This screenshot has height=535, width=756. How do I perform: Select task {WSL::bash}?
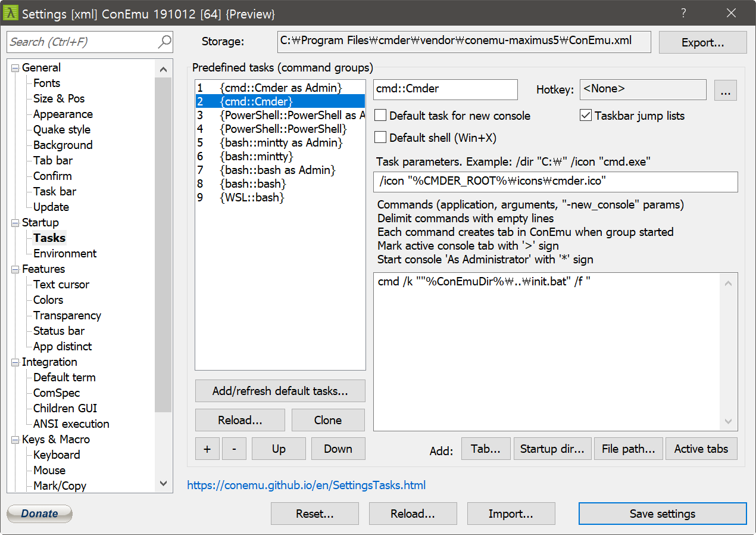click(280, 197)
